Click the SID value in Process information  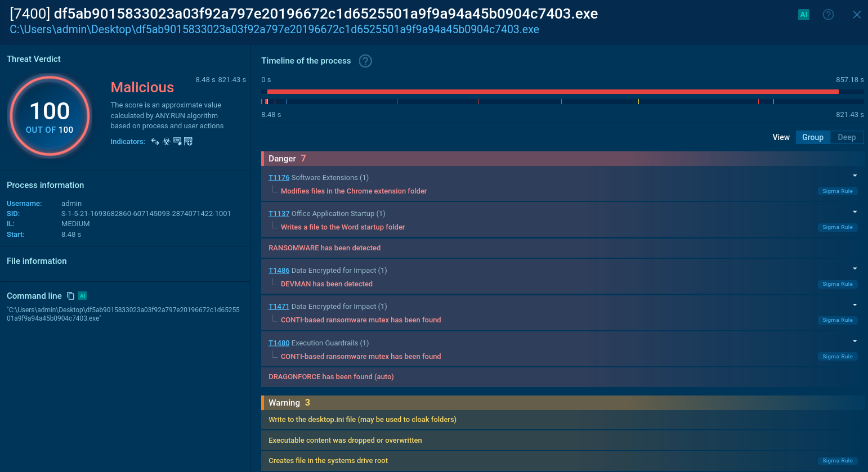(146, 214)
